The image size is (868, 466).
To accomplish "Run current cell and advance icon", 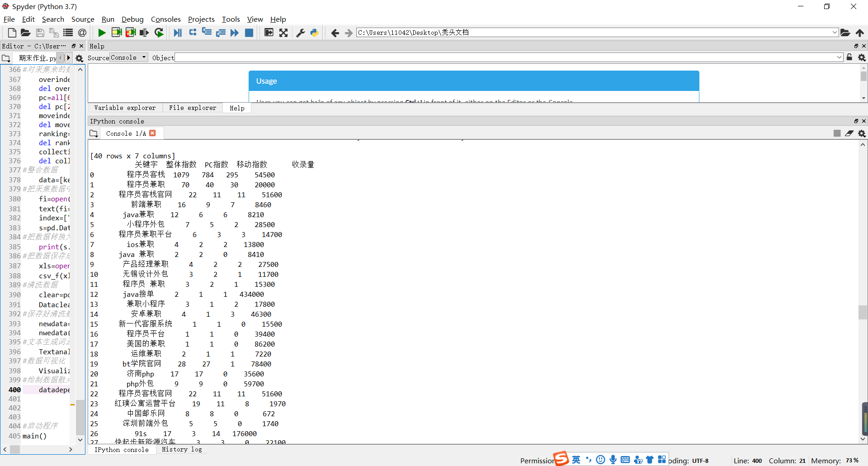I will (x=131, y=33).
